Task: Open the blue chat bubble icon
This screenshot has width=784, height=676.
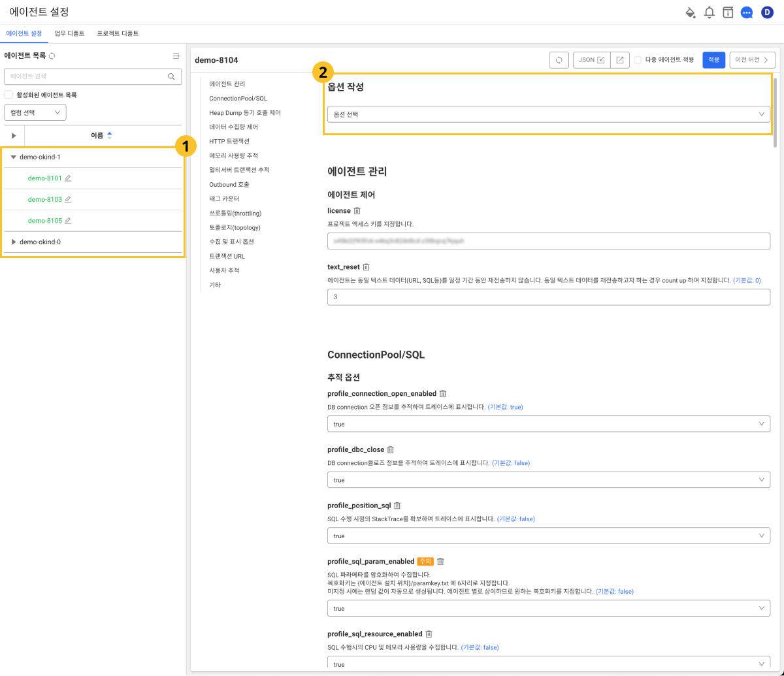Action: [x=747, y=12]
